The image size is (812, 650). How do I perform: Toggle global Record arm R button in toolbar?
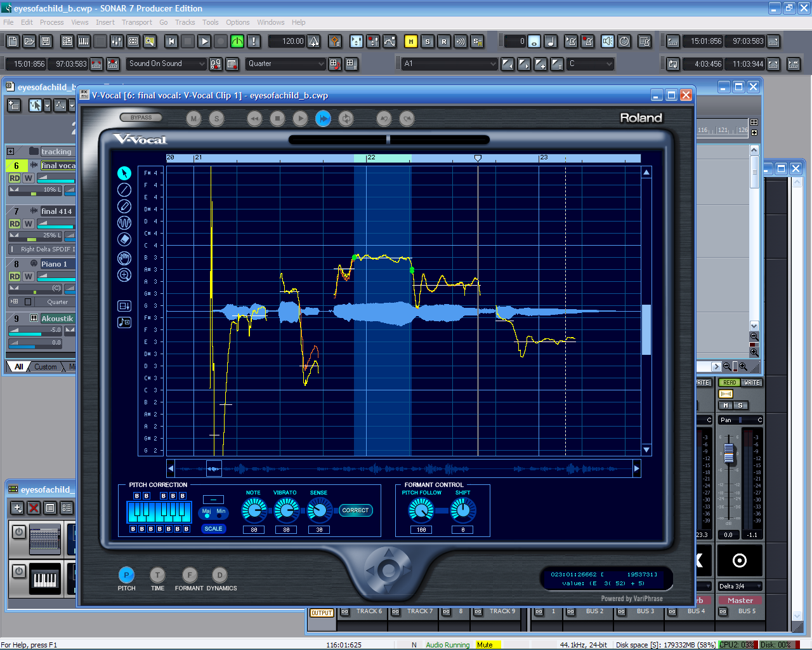point(444,41)
